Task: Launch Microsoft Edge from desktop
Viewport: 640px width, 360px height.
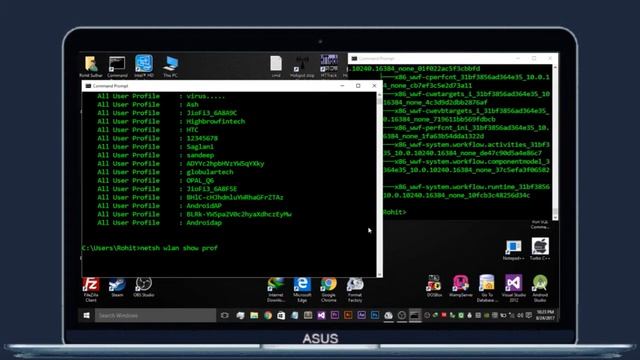Action: tap(302, 289)
